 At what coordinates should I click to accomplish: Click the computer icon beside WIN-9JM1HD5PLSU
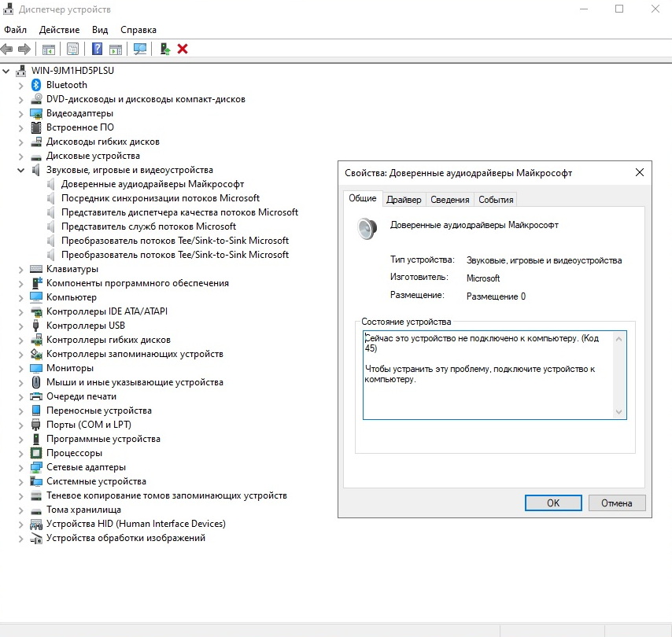tap(20, 71)
